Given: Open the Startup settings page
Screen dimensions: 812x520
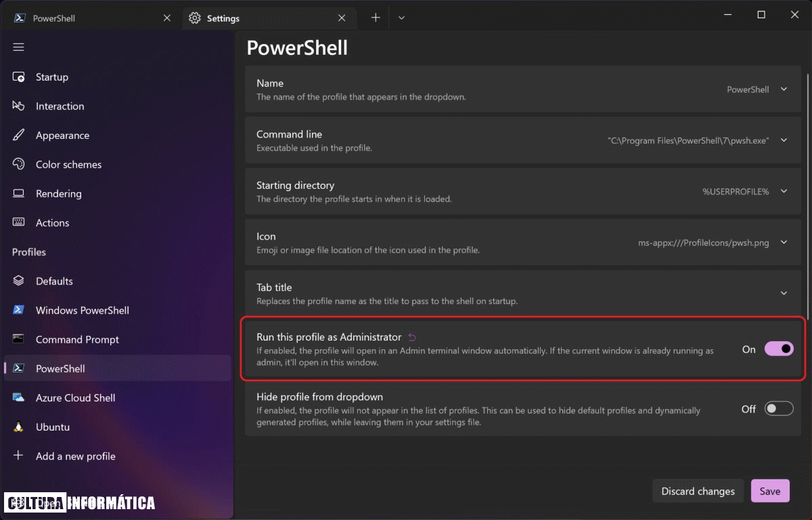Looking at the screenshot, I should [x=118, y=77].
